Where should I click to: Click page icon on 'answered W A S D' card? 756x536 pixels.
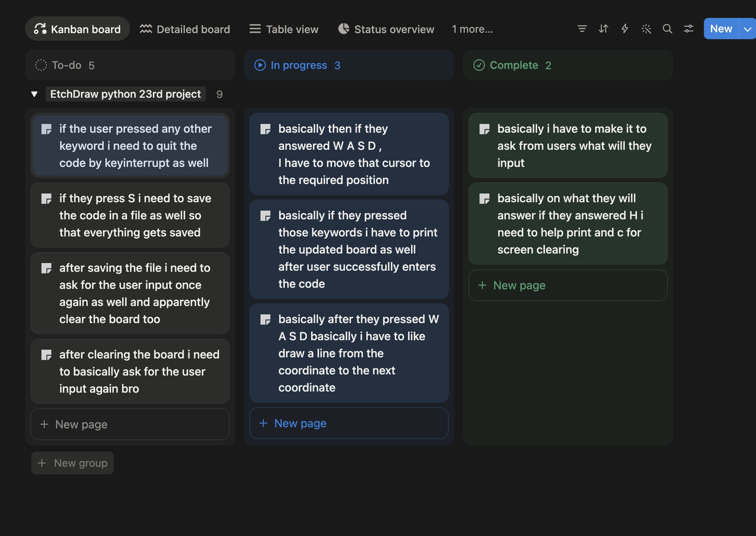coord(266,129)
